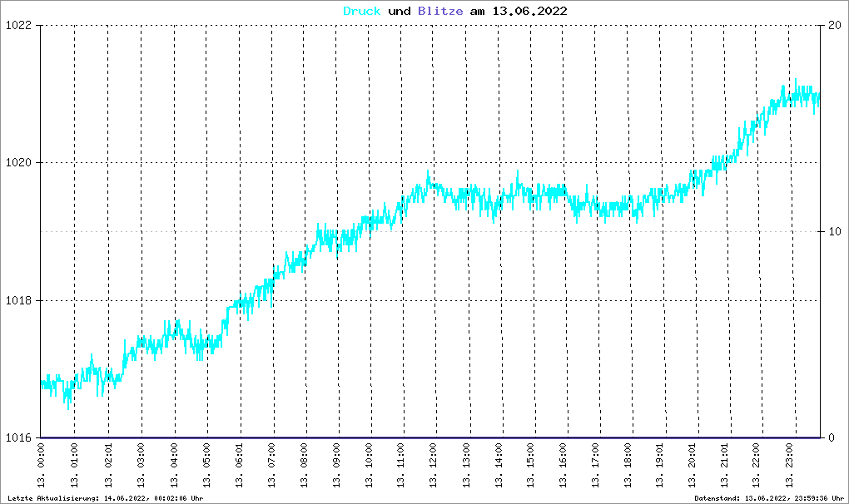
Task: Click the '1020' left axis label
Action: [18, 163]
